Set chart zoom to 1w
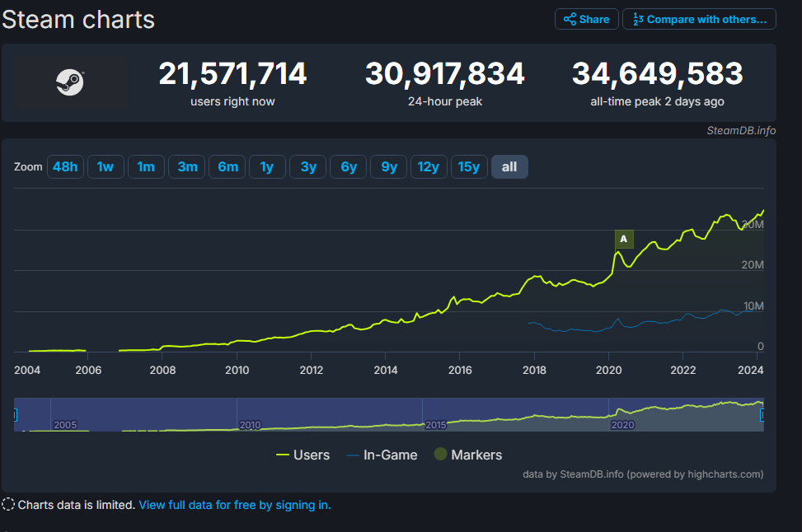802x532 pixels. 106,166
